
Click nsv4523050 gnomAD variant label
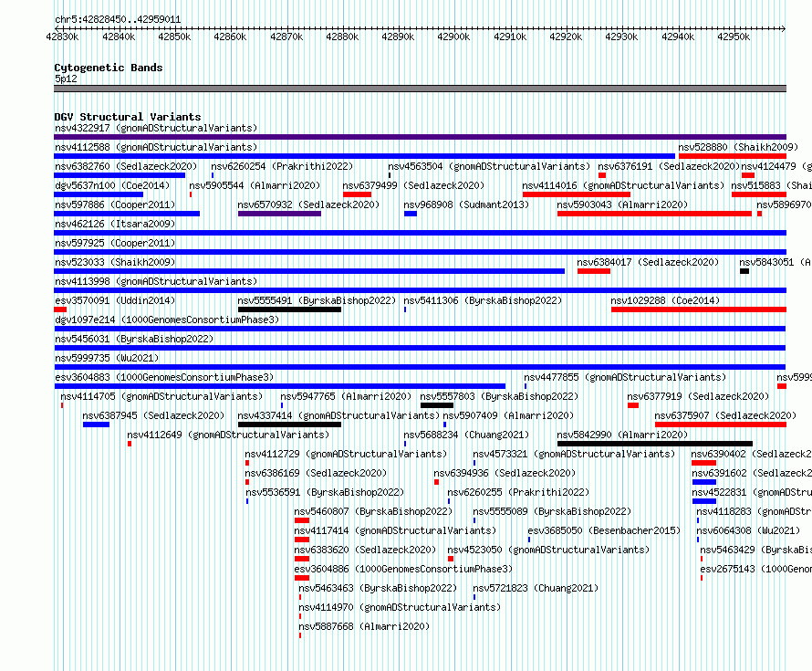[x=548, y=550]
